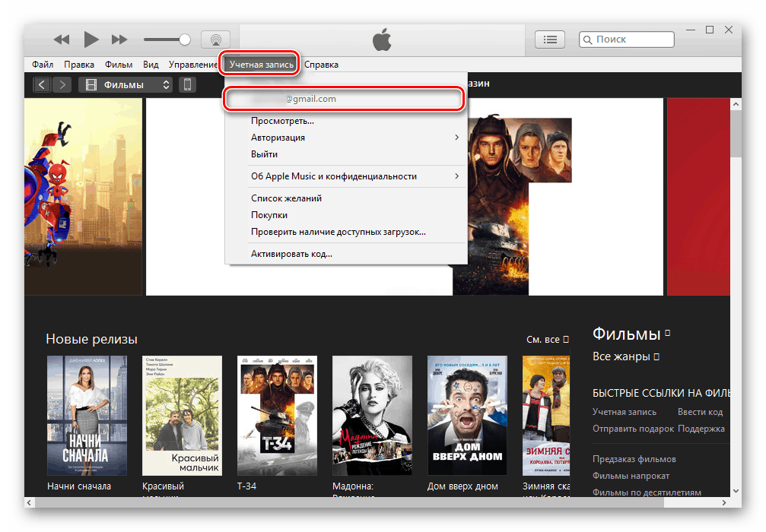Click the device phone icon

(x=187, y=85)
